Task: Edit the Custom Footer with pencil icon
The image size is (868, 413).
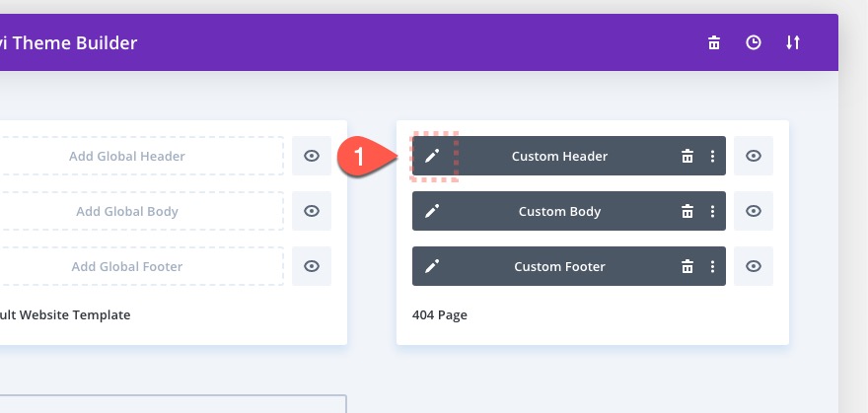Action: (432, 266)
